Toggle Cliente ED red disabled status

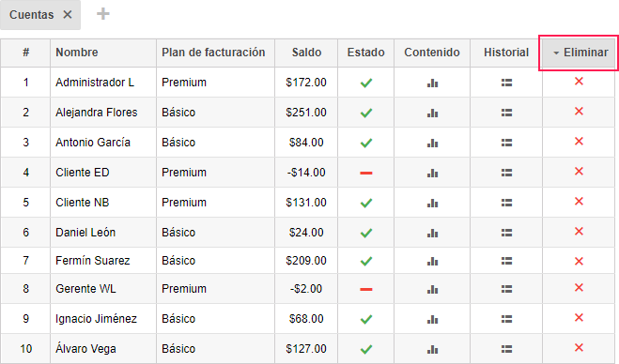(x=366, y=173)
